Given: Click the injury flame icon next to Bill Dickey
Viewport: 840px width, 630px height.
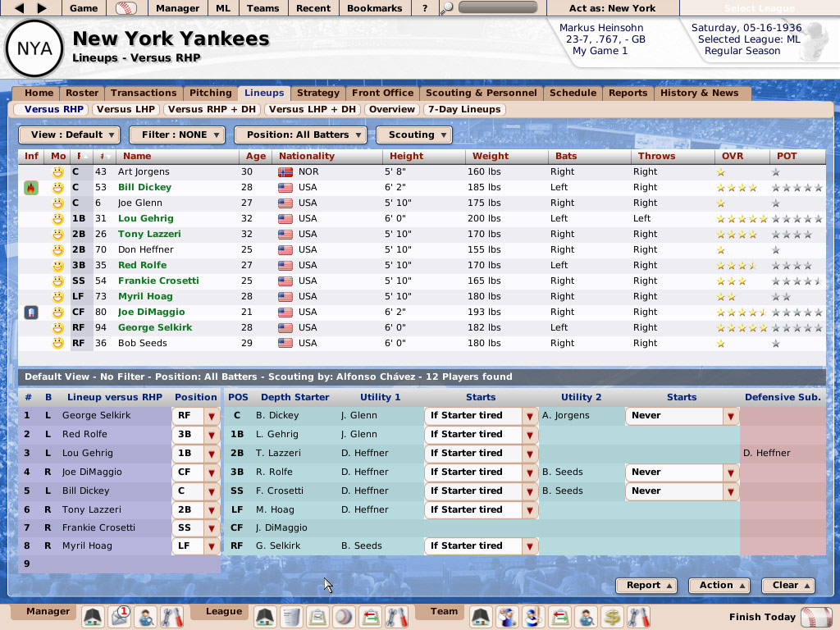Looking at the screenshot, I should pos(30,188).
